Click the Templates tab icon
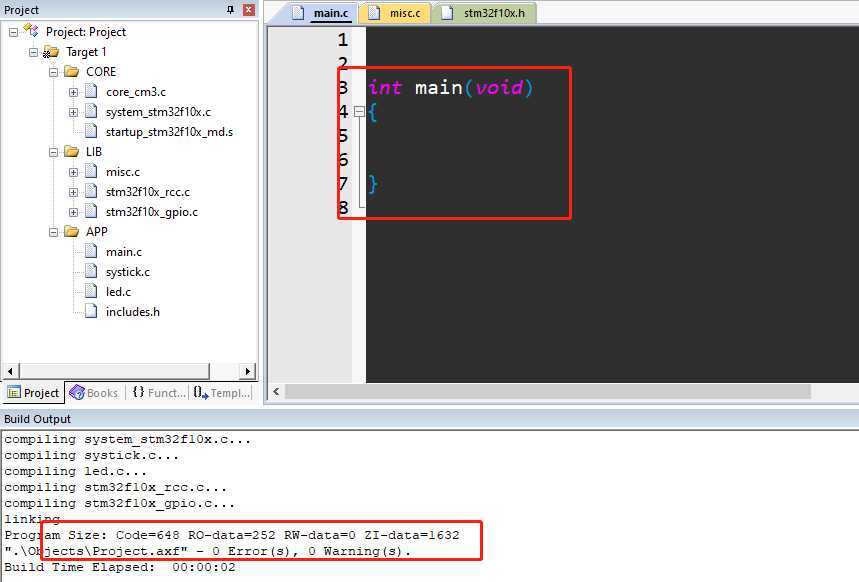859x582 pixels. [x=201, y=393]
